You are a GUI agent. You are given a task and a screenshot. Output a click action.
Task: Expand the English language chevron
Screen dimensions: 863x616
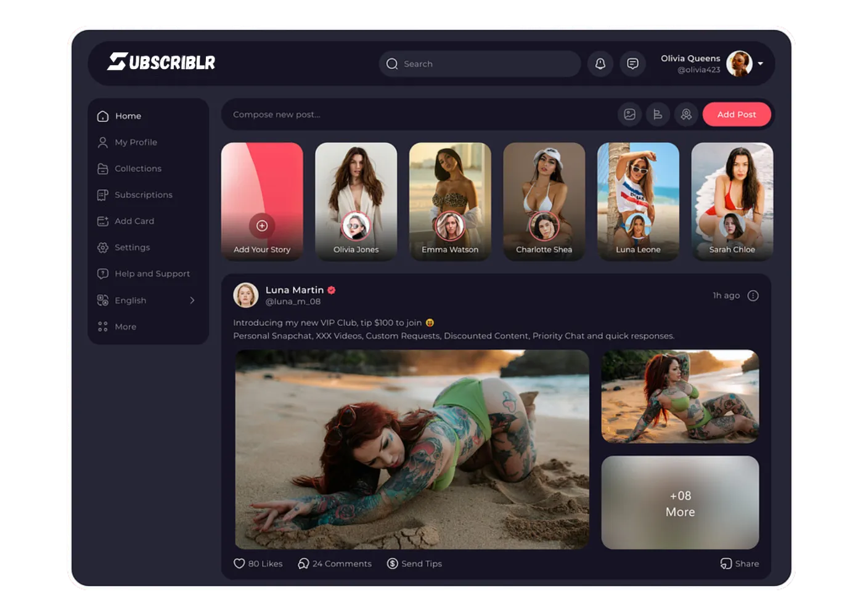192,301
